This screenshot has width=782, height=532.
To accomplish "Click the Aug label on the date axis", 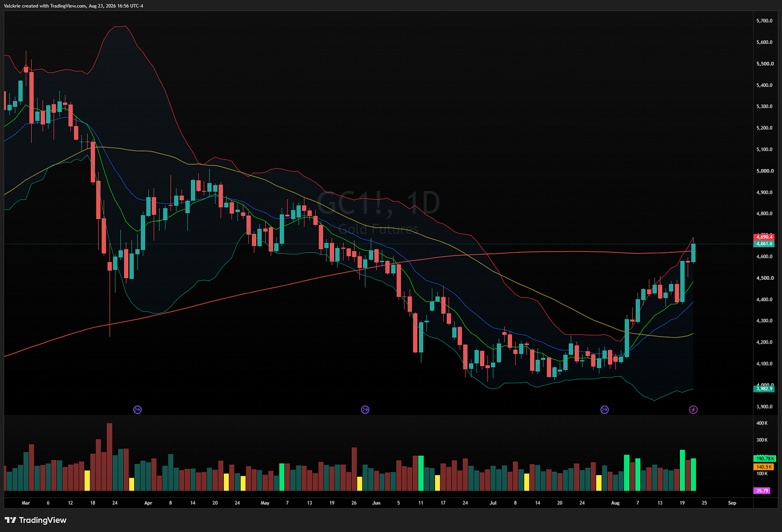I will [616, 503].
